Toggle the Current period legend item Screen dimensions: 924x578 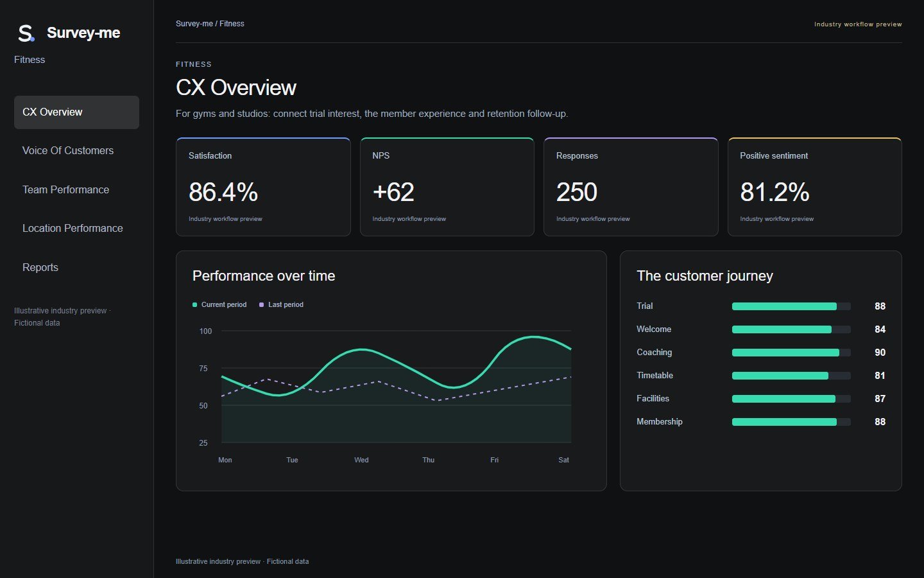pos(219,305)
